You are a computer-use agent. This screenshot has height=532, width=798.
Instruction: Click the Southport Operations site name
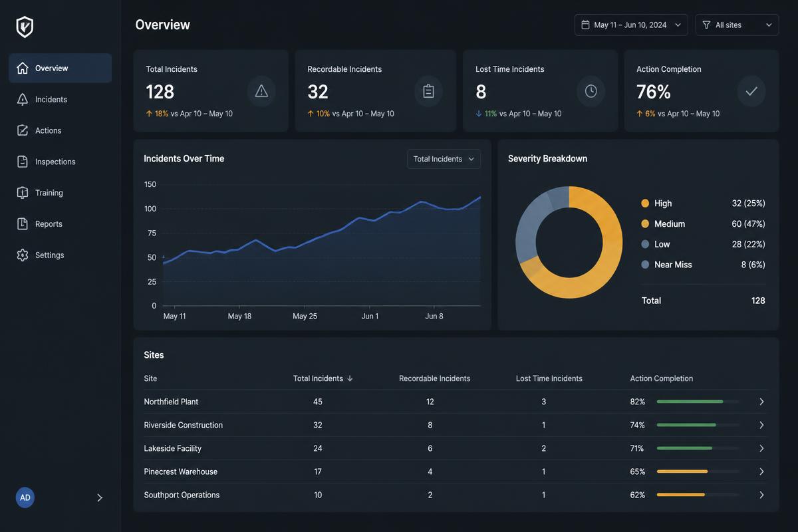coord(182,495)
